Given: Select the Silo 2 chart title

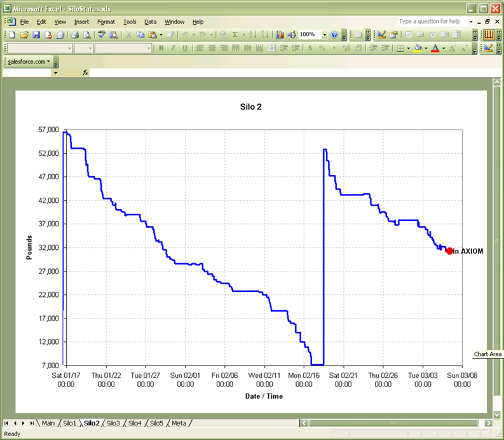Looking at the screenshot, I should [x=250, y=107].
